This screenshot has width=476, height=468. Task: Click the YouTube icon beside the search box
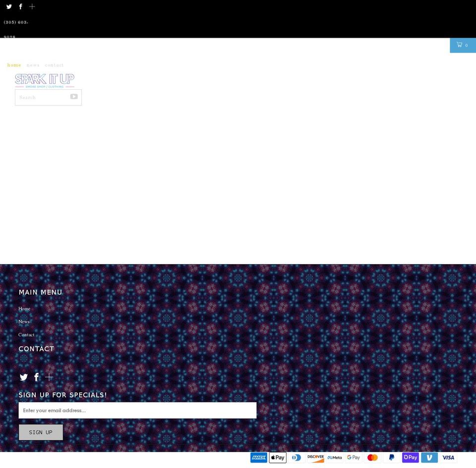click(73, 96)
